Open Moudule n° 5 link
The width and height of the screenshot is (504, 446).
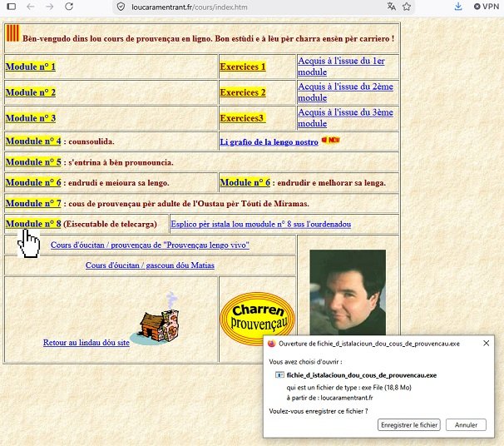pyautogui.click(x=33, y=162)
